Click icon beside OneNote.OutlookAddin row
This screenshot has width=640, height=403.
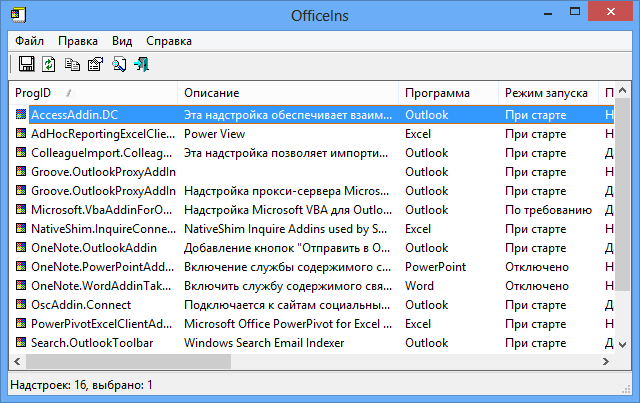click(21, 247)
